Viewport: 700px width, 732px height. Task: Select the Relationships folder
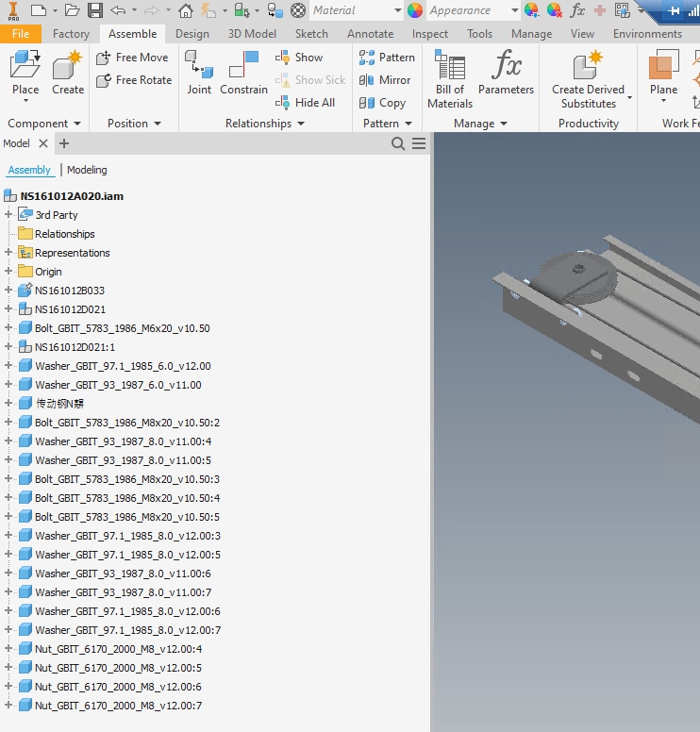[x=64, y=234]
